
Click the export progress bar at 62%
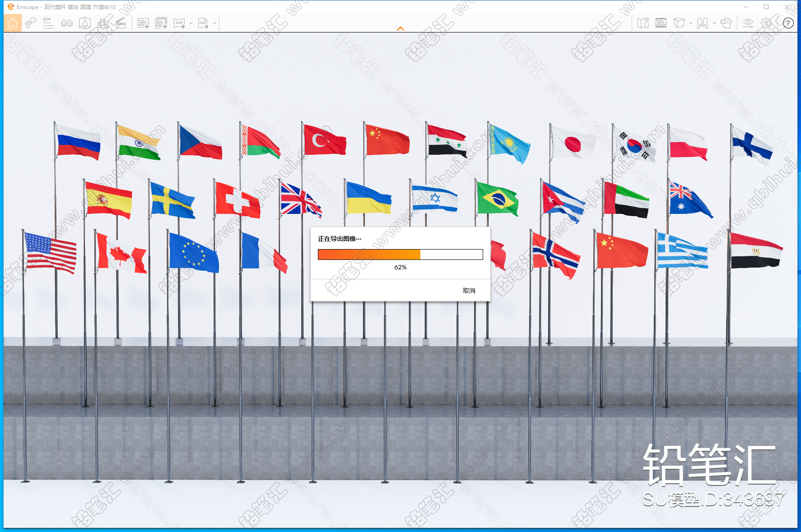pyautogui.click(x=400, y=254)
